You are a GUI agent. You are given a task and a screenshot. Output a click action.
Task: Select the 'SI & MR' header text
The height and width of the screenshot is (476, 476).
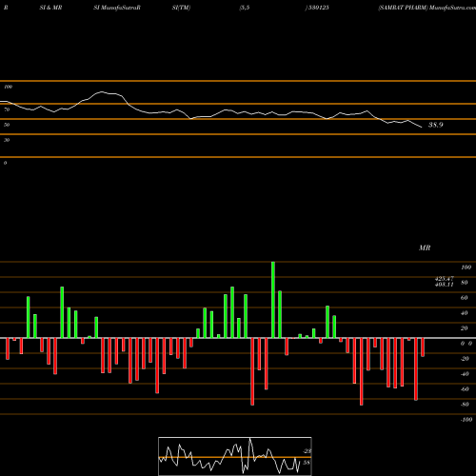pos(50,8)
